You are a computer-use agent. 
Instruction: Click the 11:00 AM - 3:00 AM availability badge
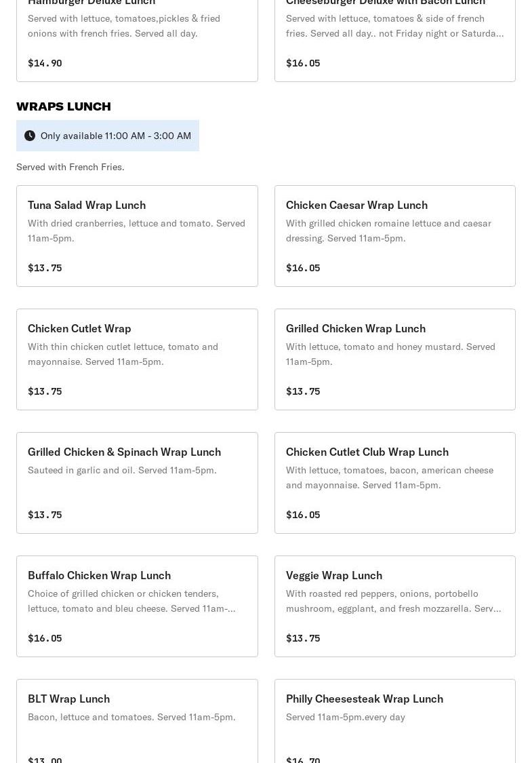pos(116,136)
